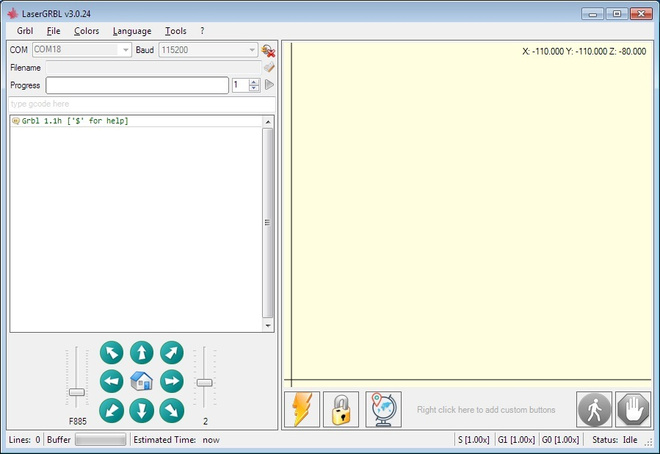Click the open file icon beside Filename
The width and height of the screenshot is (660, 454).
[269, 67]
